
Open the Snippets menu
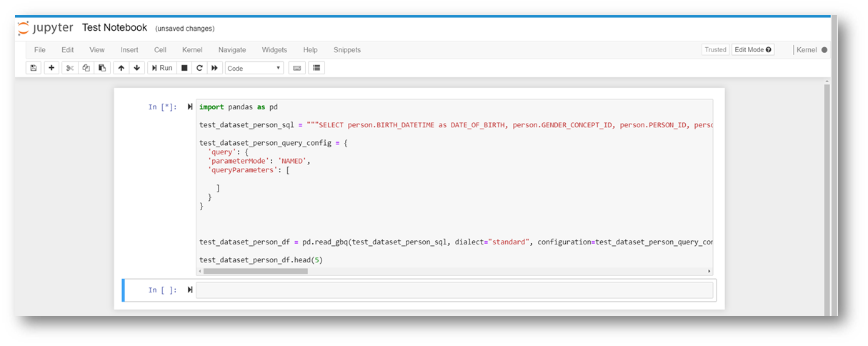tap(347, 50)
